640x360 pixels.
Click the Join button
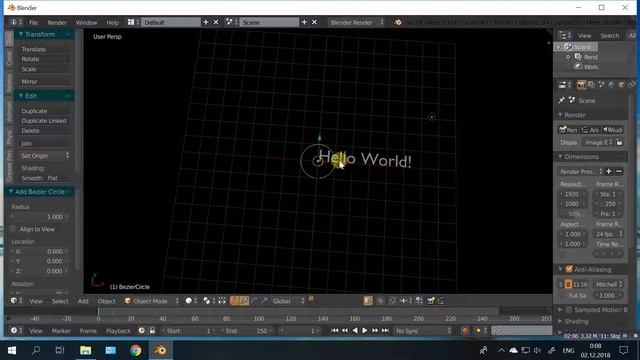coord(44,143)
